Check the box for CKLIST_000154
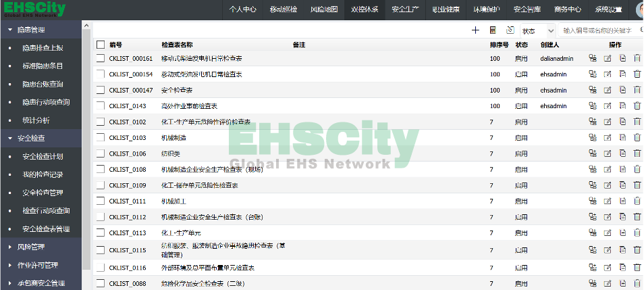The width and height of the screenshot is (644, 290). coord(101,74)
